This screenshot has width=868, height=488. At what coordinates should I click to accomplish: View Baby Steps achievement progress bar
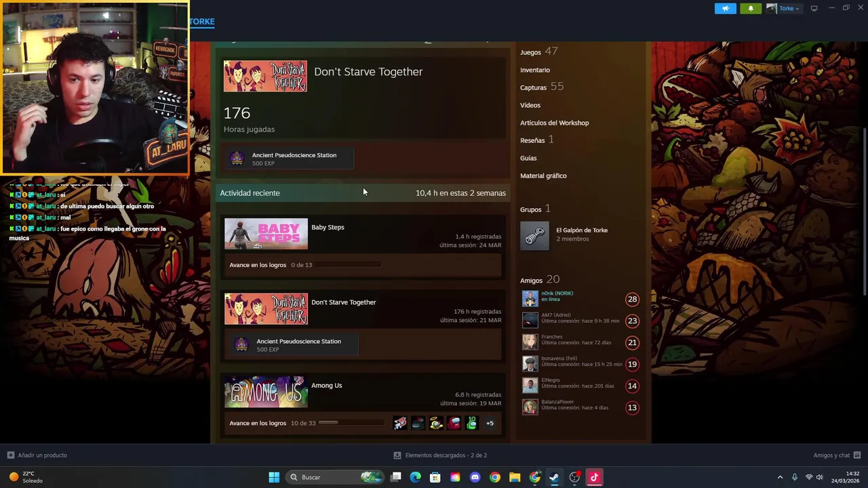coord(346,265)
